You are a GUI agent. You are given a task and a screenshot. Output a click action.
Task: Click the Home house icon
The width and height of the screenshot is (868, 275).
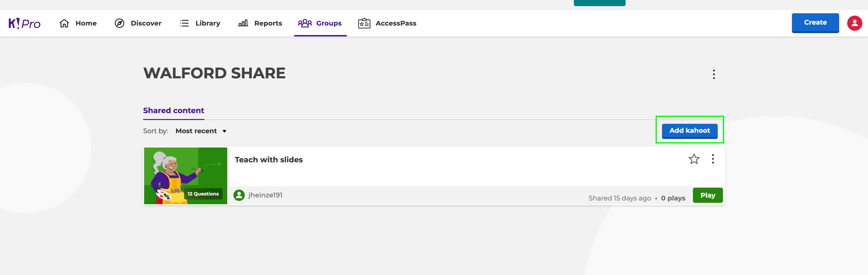point(64,23)
